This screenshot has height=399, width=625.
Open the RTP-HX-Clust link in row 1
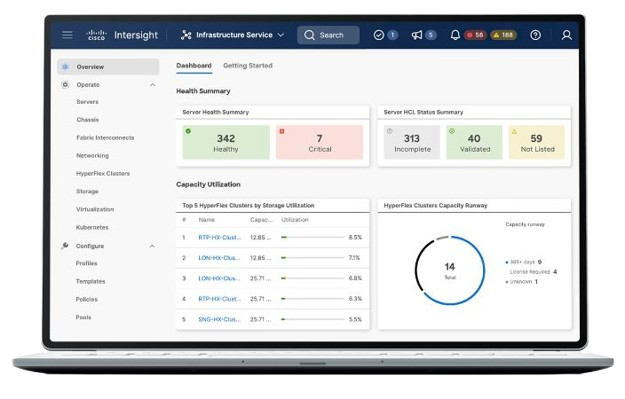[x=220, y=237]
